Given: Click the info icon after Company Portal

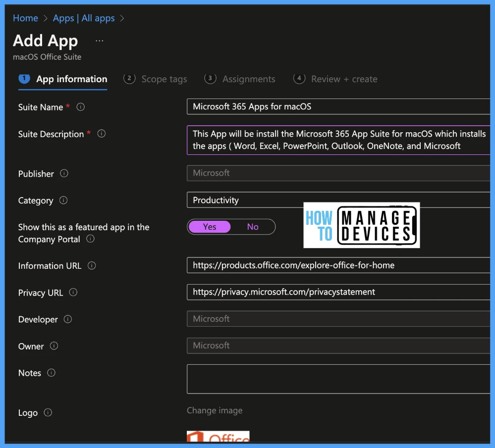Looking at the screenshot, I should pos(90,239).
